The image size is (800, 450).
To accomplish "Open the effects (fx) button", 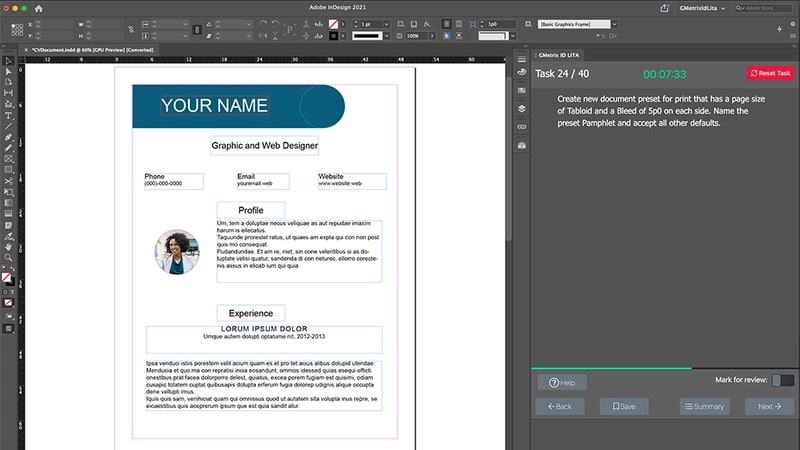I will click(x=427, y=24).
